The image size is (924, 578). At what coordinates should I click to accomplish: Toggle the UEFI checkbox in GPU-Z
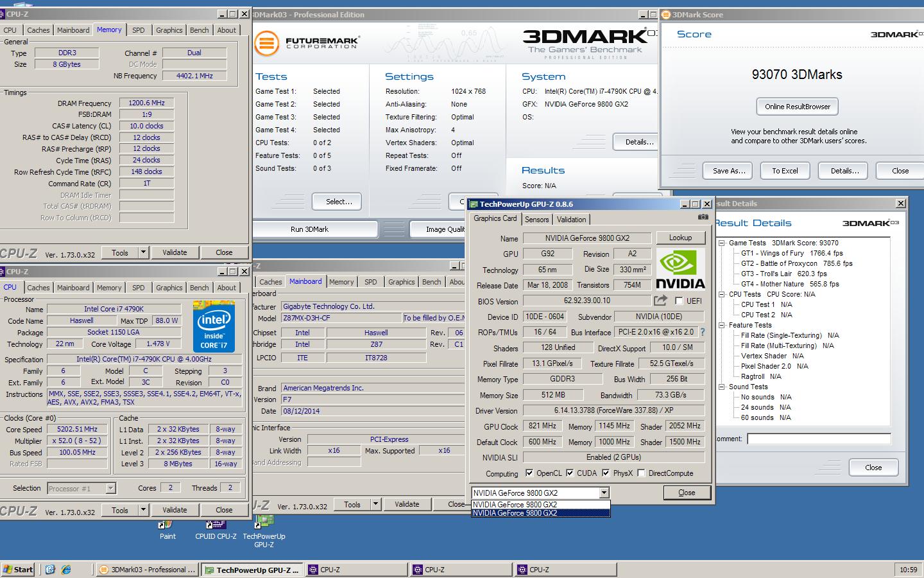(679, 301)
